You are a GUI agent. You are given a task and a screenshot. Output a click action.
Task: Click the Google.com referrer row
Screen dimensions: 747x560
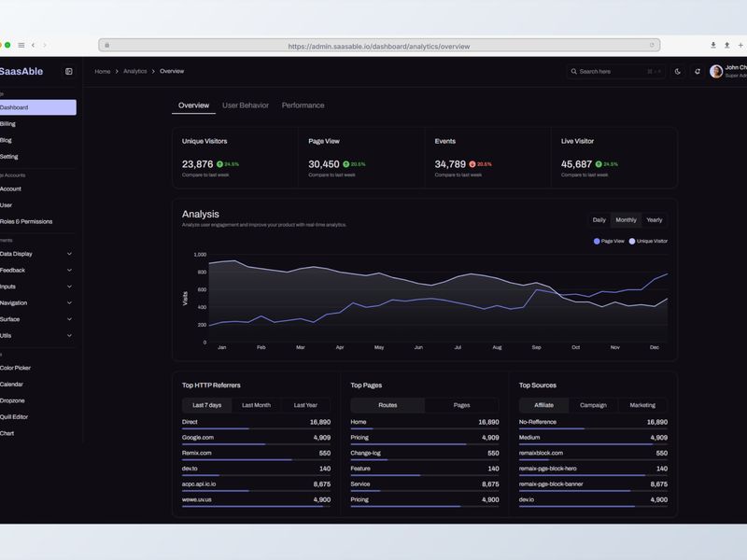(x=256, y=440)
